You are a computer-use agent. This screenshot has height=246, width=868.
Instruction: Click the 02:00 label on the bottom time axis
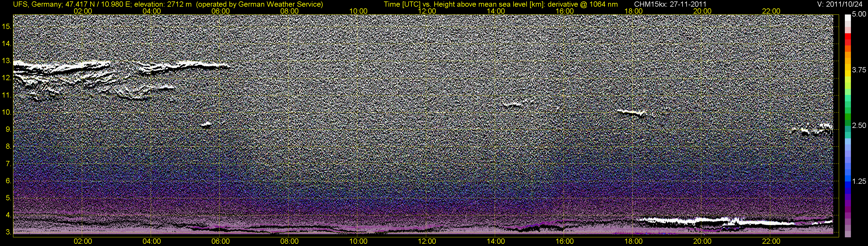coord(83,241)
